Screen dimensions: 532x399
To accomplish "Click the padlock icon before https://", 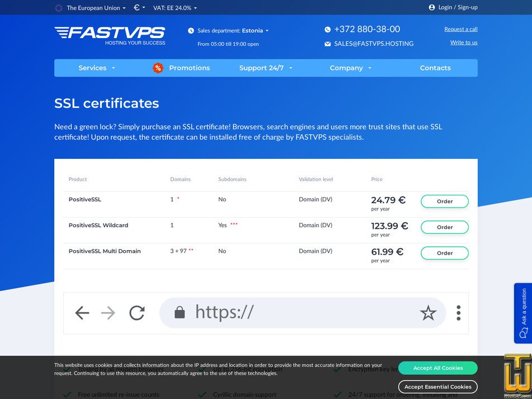I will tap(180, 312).
